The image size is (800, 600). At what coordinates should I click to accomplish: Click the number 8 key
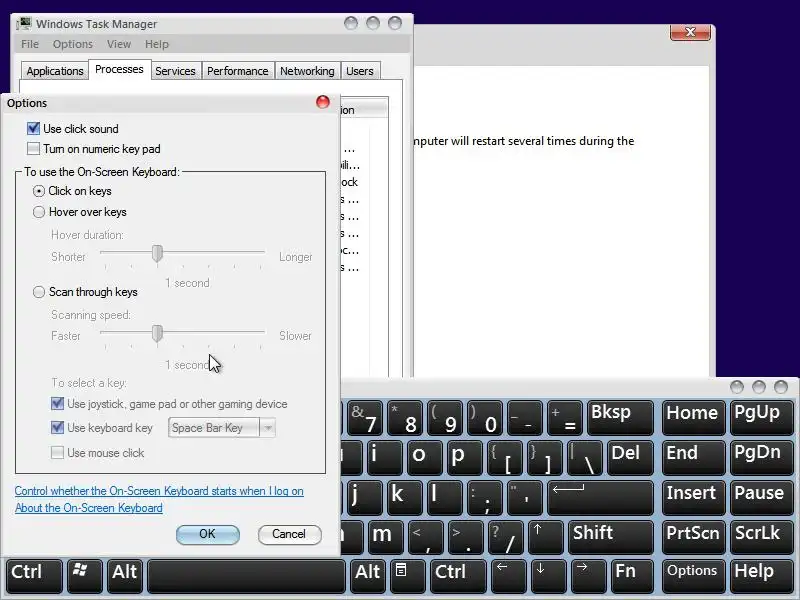405,417
